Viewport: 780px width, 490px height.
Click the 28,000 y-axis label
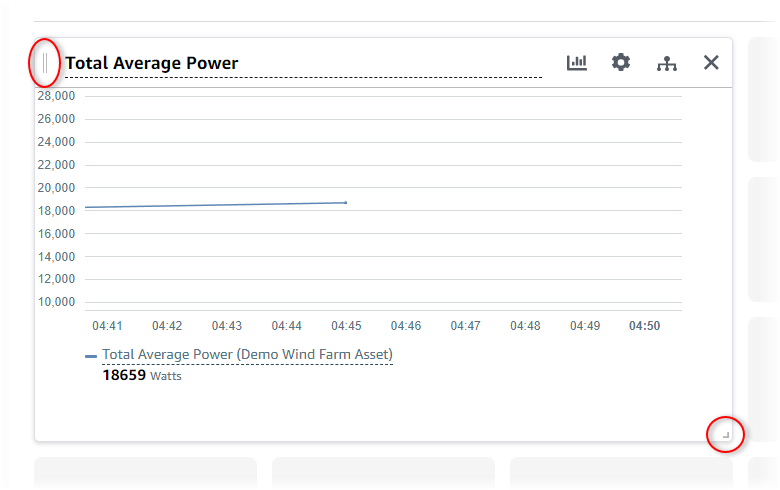(x=56, y=96)
